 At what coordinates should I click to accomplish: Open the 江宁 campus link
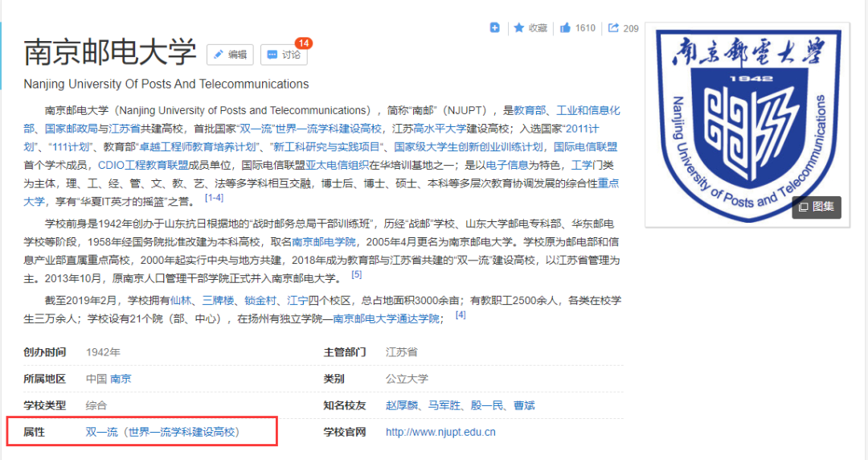point(297,301)
